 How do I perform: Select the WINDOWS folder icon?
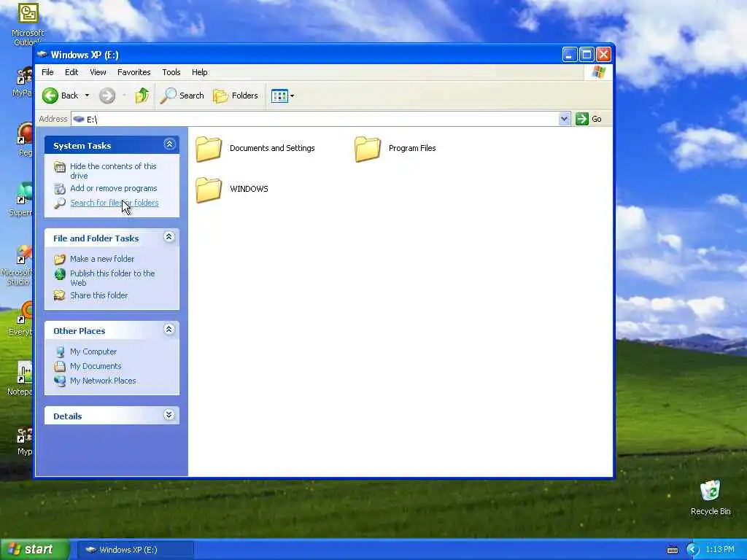point(208,190)
